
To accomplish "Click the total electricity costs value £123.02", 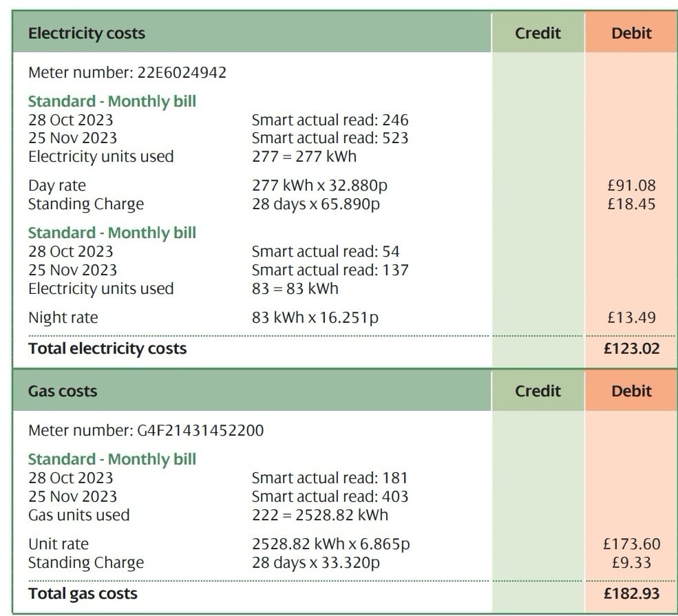I will point(631,348).
